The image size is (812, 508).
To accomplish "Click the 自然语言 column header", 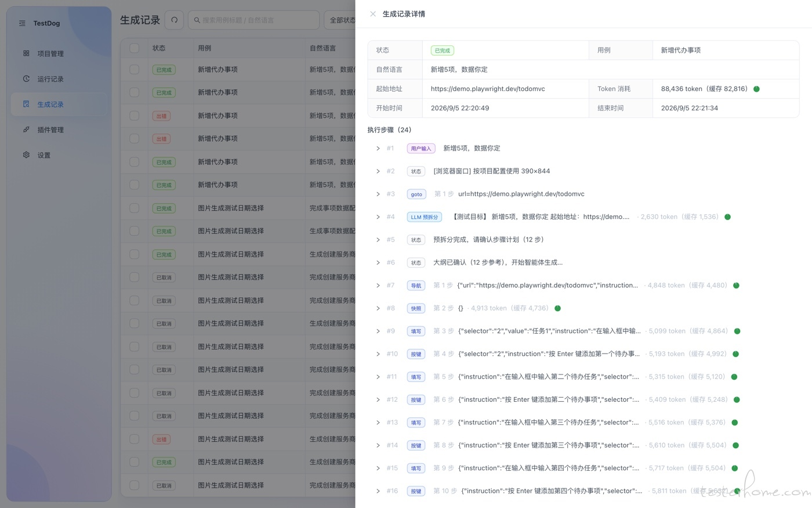I will pos(322,48).
